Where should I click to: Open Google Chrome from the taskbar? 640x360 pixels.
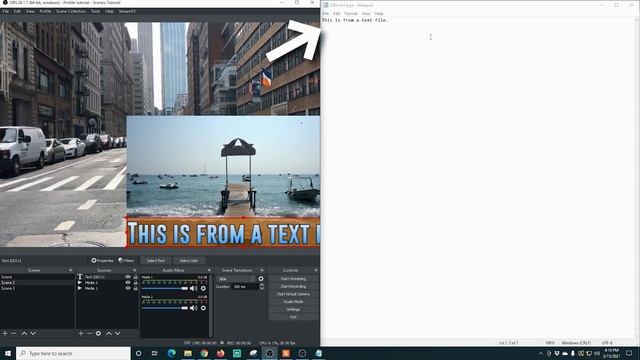[204, 353]
